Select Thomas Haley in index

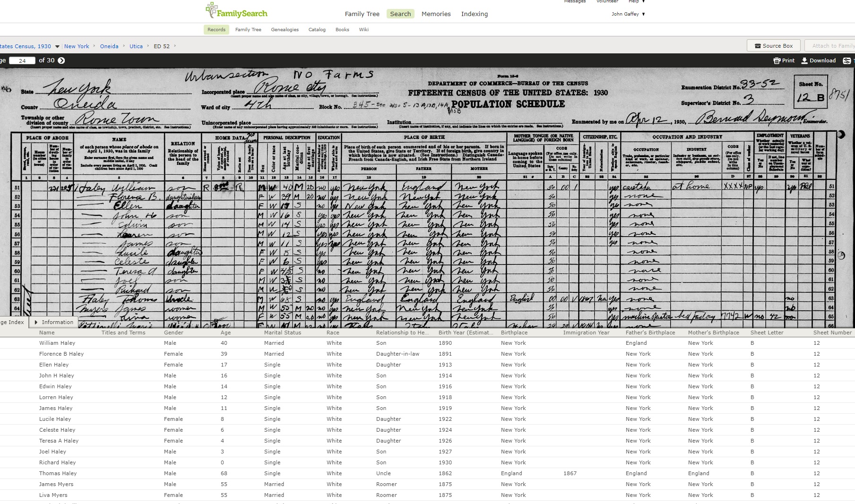(58, 473)
